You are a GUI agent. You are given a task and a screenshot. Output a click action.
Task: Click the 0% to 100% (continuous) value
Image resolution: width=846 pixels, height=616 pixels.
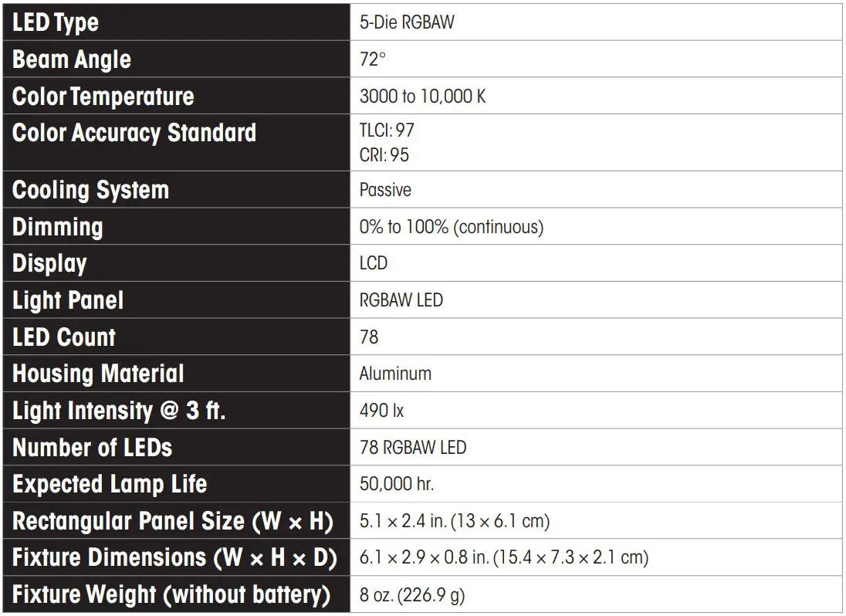(x=452, y=227)
